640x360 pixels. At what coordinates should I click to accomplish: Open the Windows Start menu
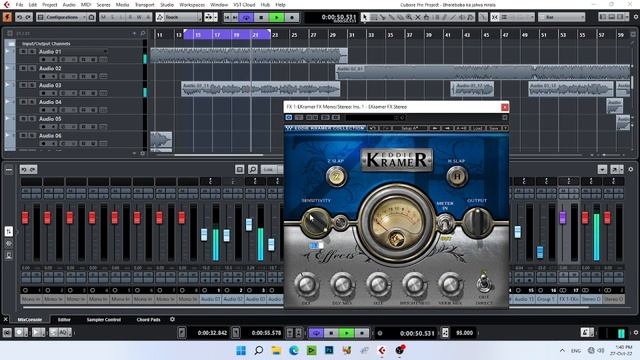tap(241, 350)
